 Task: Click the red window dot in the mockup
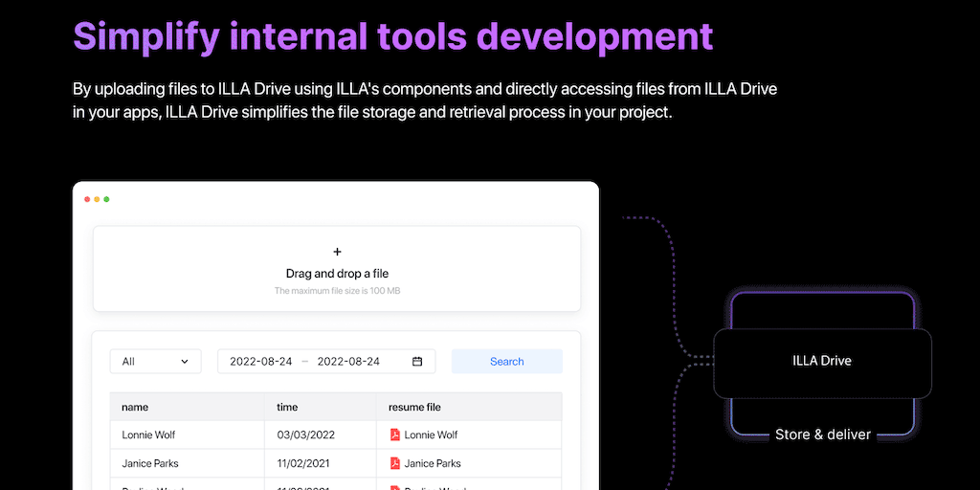(x=87, y=199)
